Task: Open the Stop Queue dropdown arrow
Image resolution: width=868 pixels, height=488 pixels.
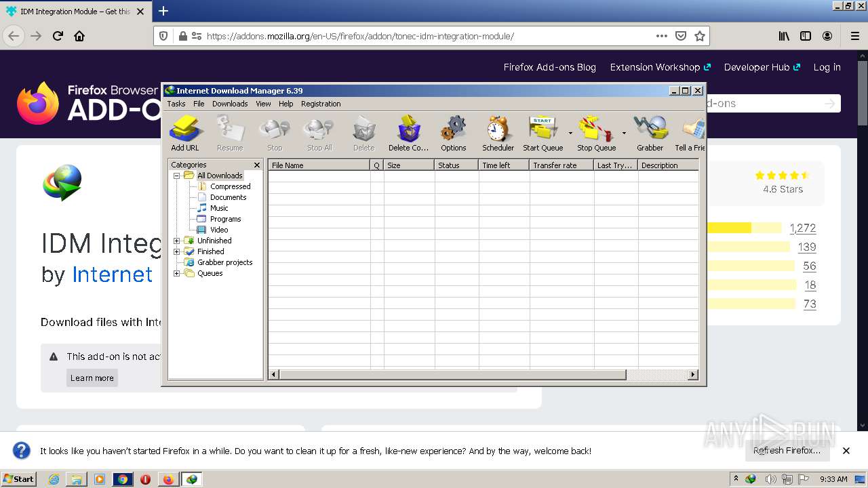Action: tap(624, 133)
